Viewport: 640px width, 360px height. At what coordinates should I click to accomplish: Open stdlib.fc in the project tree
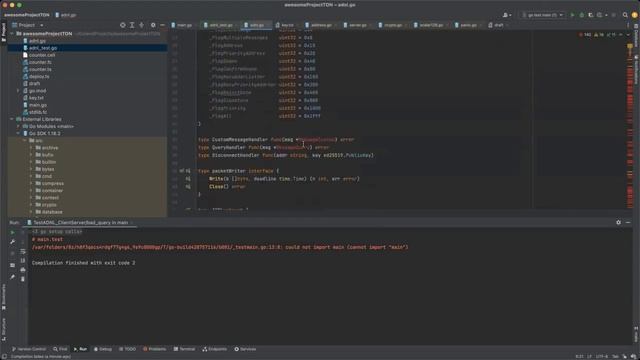38,112
